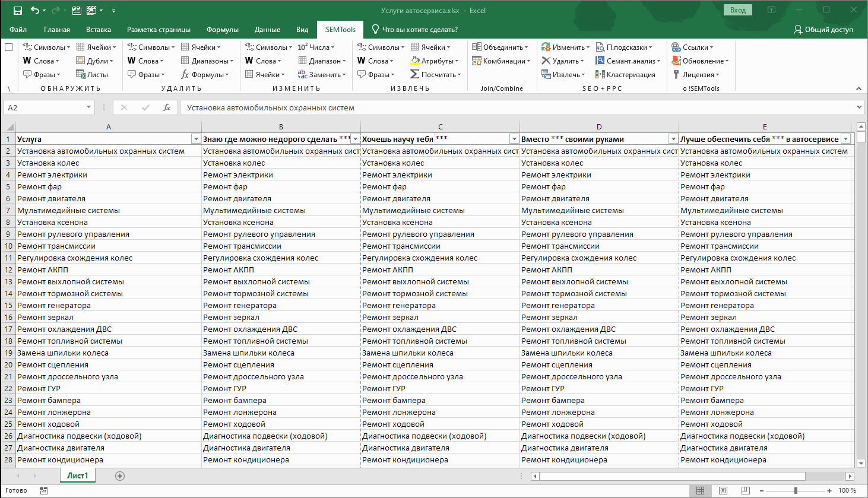
Task: Open filter dropdown for Услуга column
Action: [x=195, y=139]
